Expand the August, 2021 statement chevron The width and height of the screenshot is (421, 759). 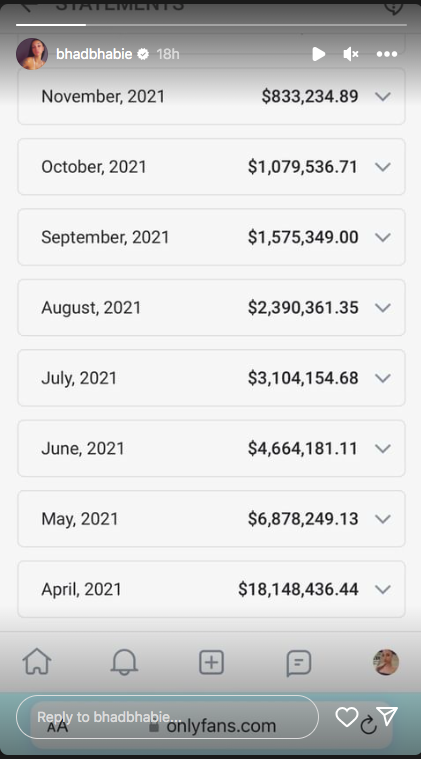(x=383, y=308)
